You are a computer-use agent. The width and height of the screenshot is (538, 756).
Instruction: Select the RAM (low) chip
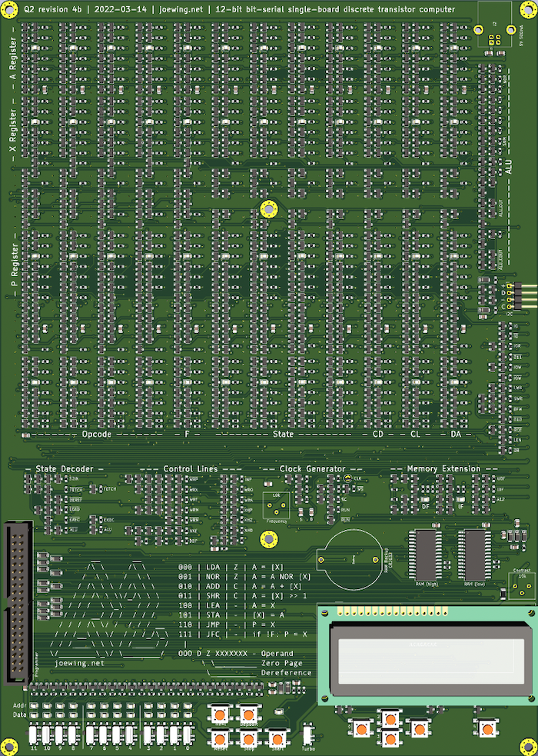pyautogui.click(x=475, y=555)
